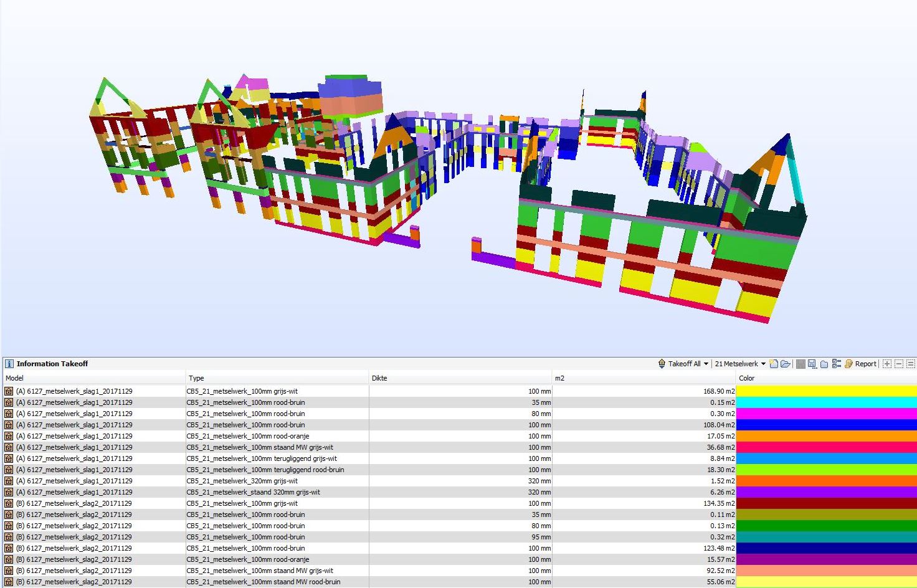Pick the salmon swatch for 92.52 m2
The image size is (917, 588).
coord(827,571)
